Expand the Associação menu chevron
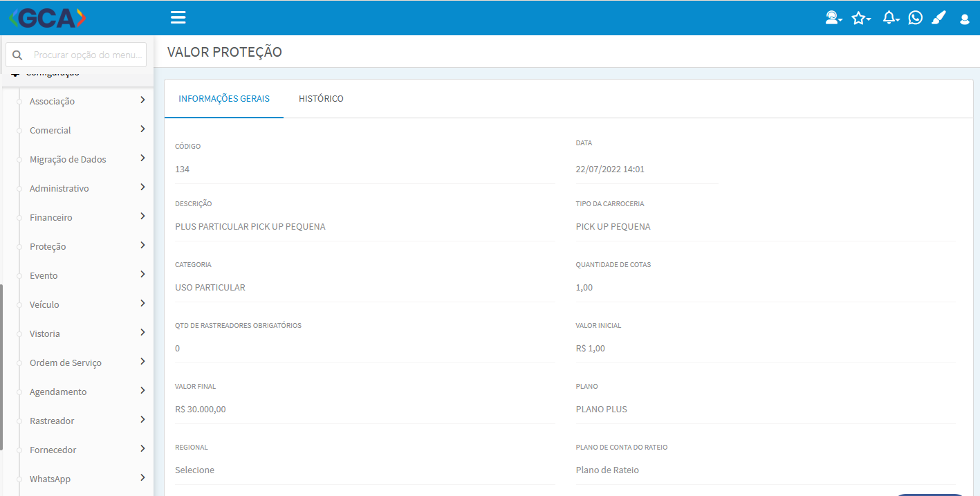980x496 pixels. point(142,100)
